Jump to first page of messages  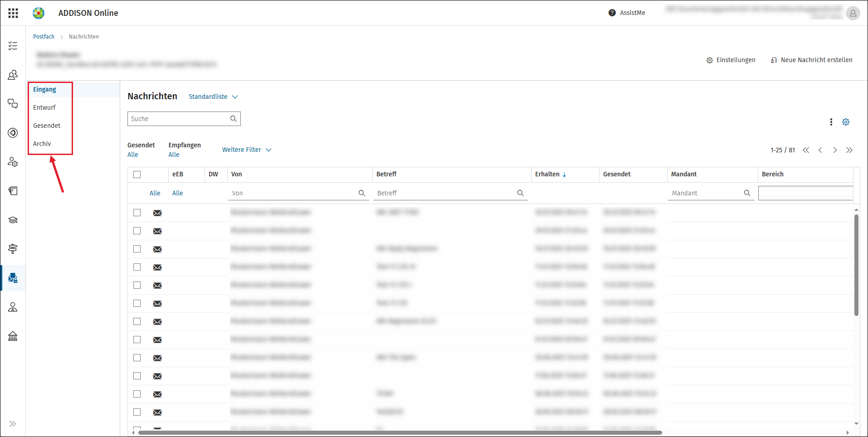(806, 150)
